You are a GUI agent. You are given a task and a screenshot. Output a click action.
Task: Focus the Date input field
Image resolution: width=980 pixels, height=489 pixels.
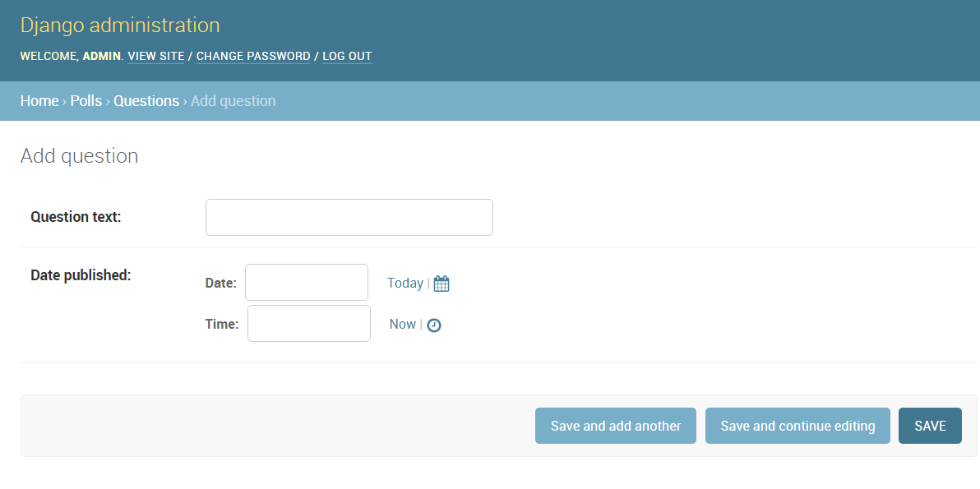pos(307,282)
